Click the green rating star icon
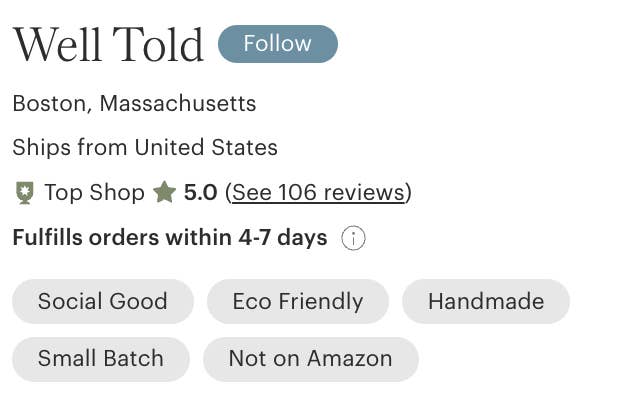Screen dimensions: 620x412 coord(164,192)
